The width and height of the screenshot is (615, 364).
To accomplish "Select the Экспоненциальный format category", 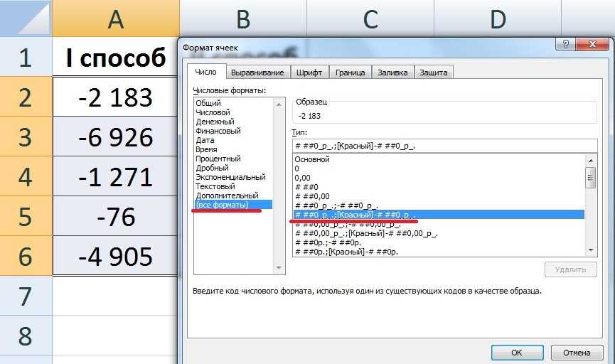I will [233, 177].
